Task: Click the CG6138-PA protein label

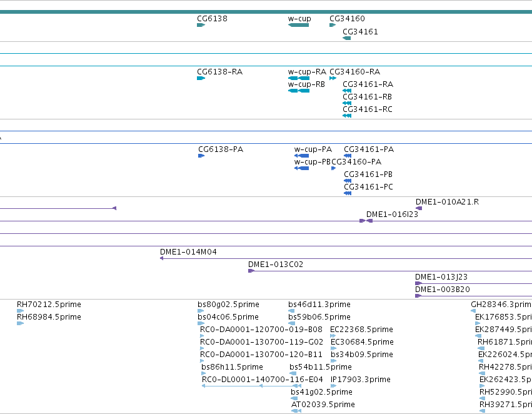Action: coord(221,149)
